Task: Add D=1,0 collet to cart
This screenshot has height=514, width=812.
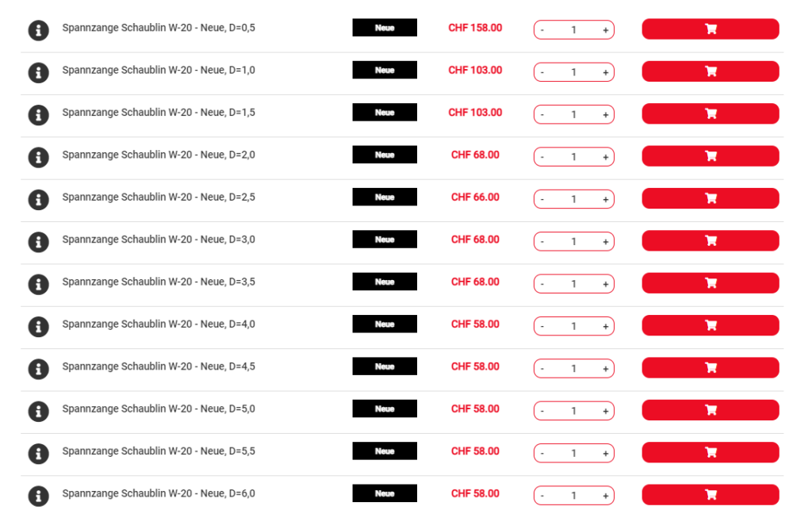Action: (710, 71)
